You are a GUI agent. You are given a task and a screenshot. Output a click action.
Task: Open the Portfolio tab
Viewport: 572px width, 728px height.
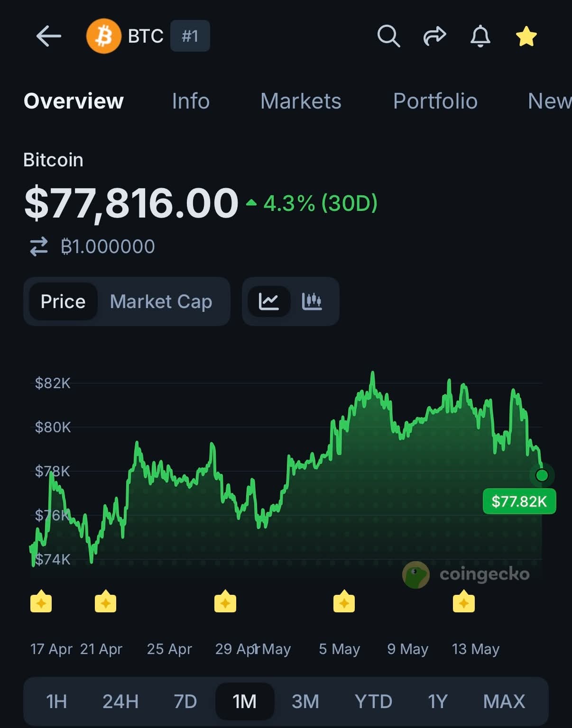click(x=435, y=101)
